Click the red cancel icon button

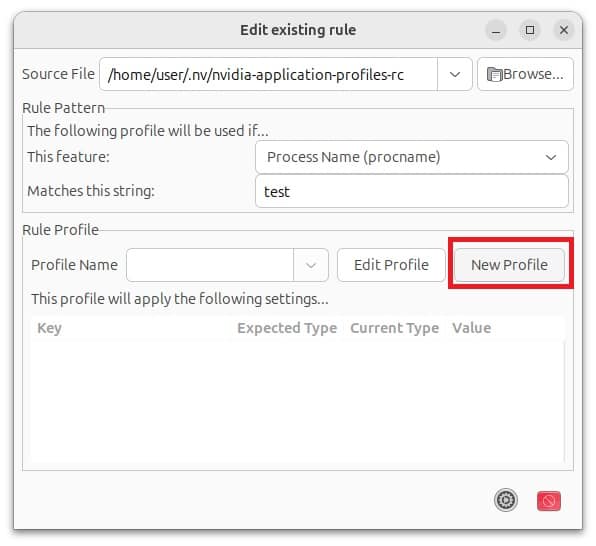(x=548, y=501)
